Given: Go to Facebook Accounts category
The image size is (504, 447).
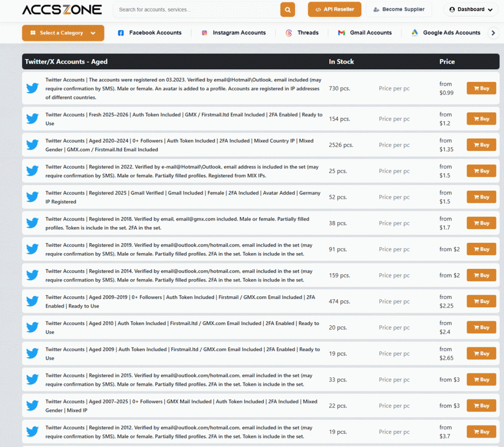Looking at the screenshot, I should (155, 33).
